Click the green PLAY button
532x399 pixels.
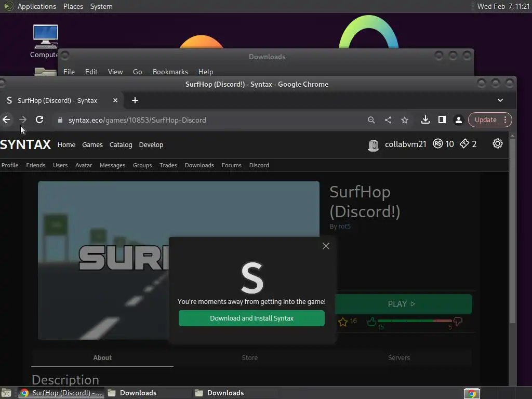403,304
